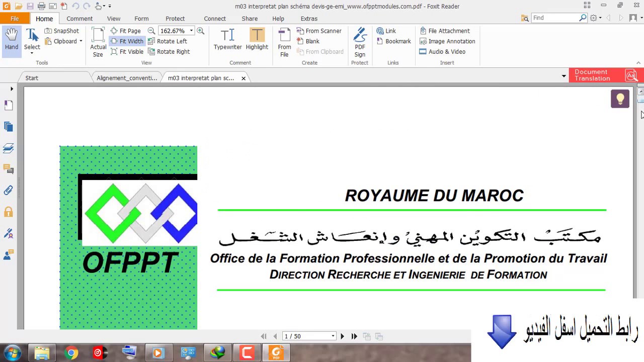Open the page number dropdown
Image resolution: width=644 pixels, height=362 pixels.
tap(333, 336)
